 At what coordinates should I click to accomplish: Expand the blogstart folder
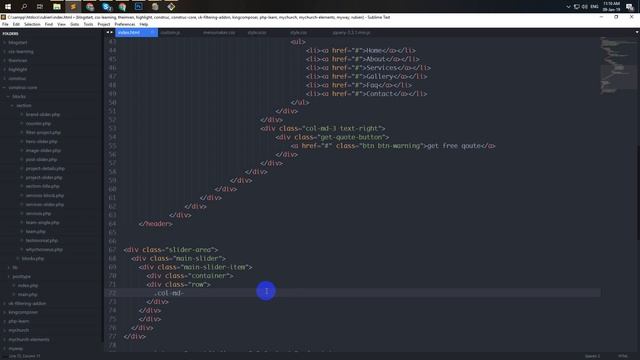[x=18, y=42]
